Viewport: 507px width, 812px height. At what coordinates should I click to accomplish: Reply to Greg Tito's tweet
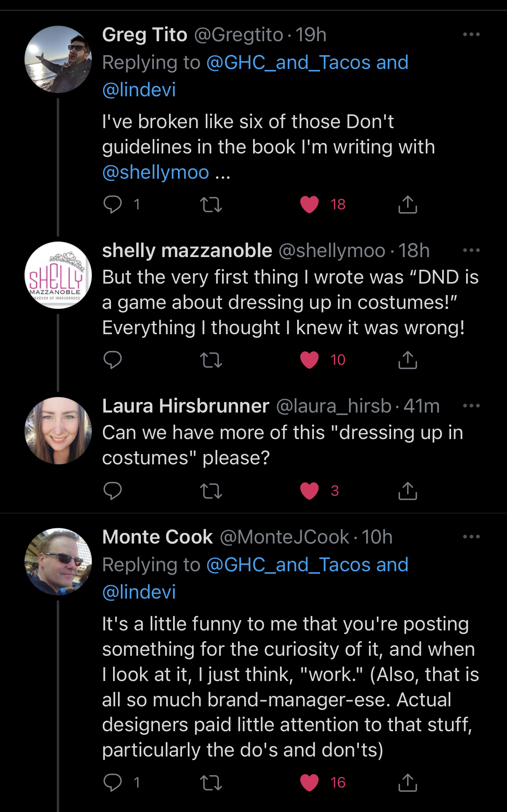point(113,204)
